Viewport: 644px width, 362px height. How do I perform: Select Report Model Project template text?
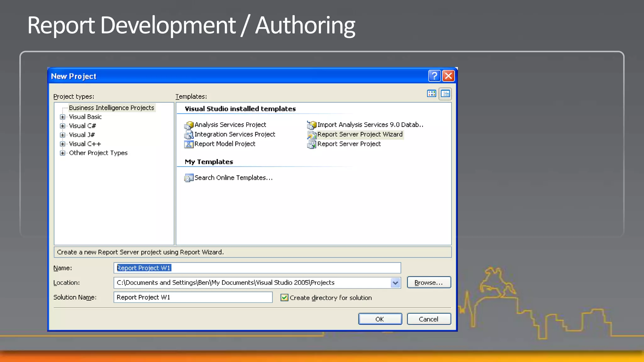point(225,144)
